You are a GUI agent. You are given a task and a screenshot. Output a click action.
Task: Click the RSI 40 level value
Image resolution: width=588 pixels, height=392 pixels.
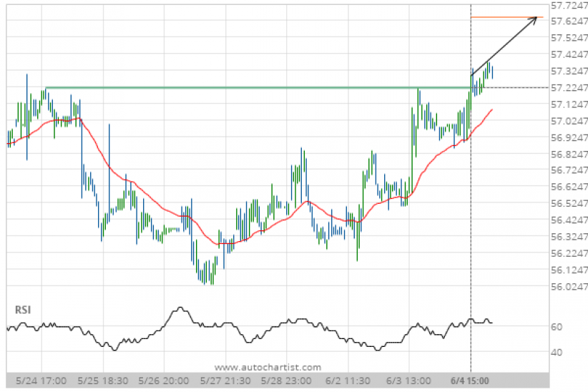point(557,353)
